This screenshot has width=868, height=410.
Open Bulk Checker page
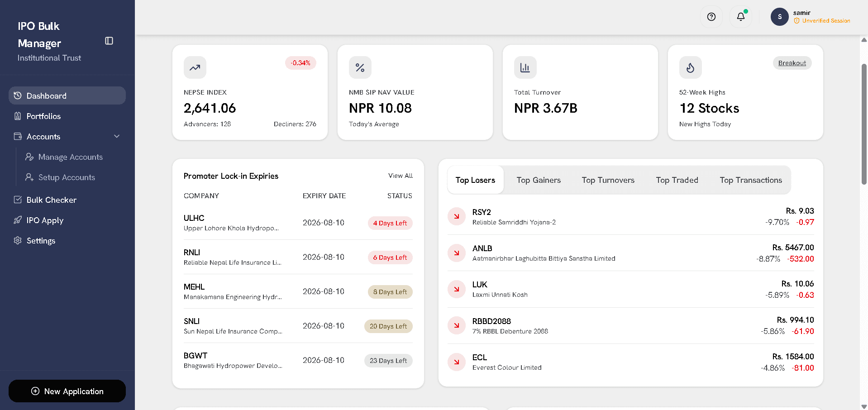(x=67, y=200)
